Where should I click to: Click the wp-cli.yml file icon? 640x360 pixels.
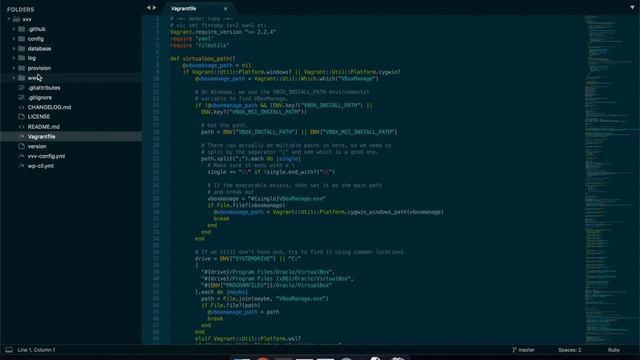[22, 166]
